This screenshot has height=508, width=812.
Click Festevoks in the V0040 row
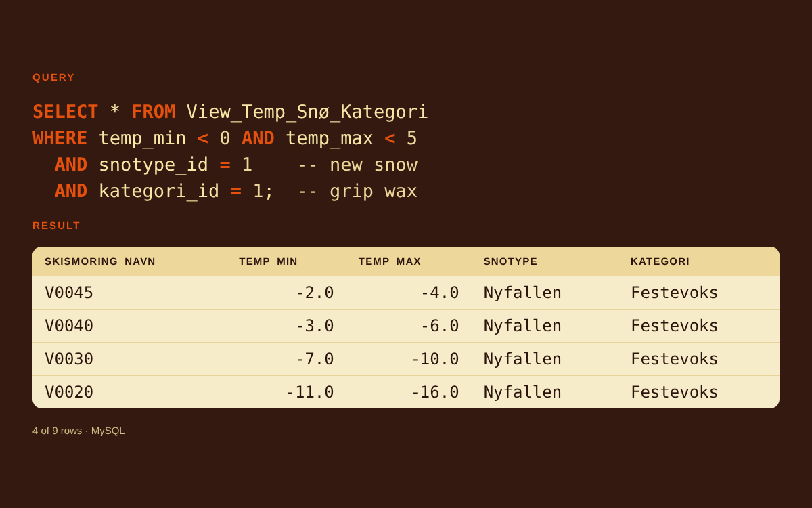point(675,326)
